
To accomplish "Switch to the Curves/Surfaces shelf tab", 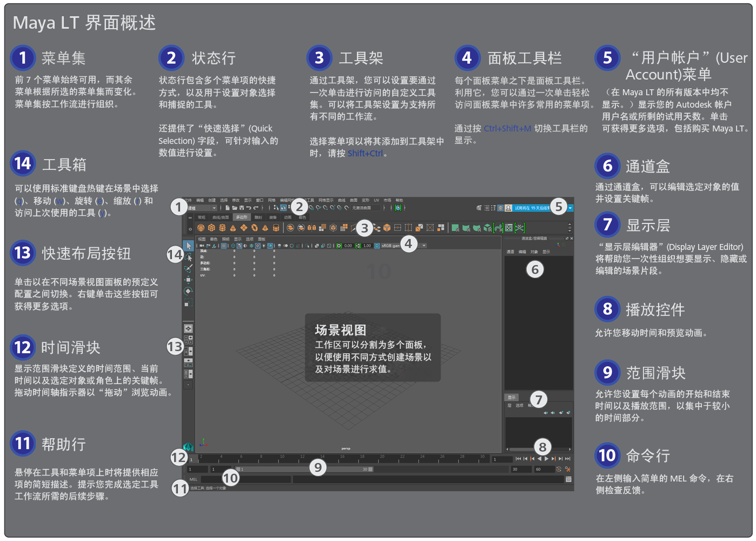I will pos(221,217).
